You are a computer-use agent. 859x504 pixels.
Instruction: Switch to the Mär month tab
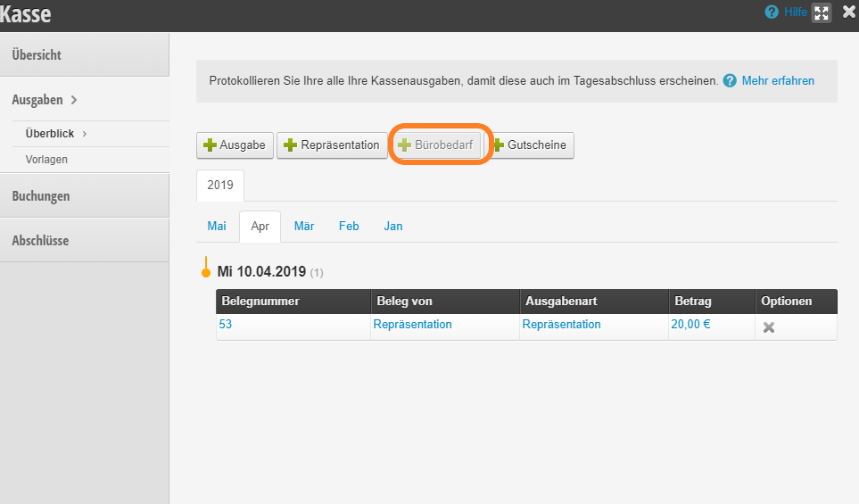(304, 227)
